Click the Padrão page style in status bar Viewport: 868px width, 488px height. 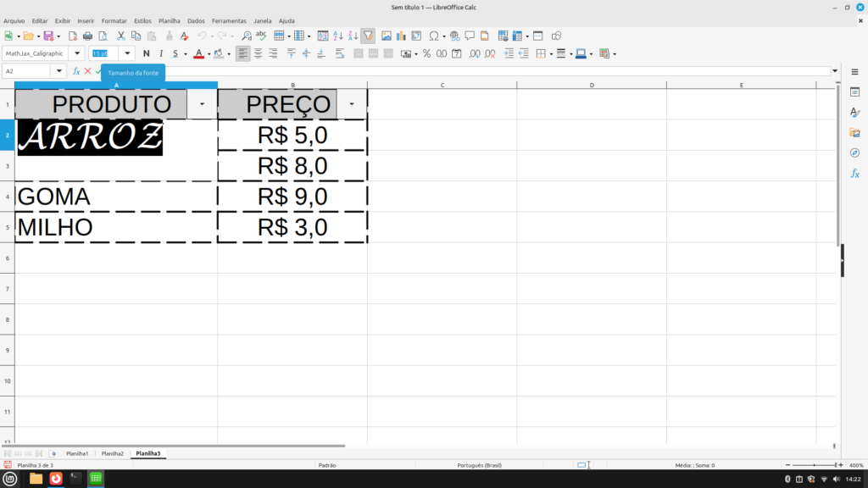pyautogui.click(x=327, y=465)
